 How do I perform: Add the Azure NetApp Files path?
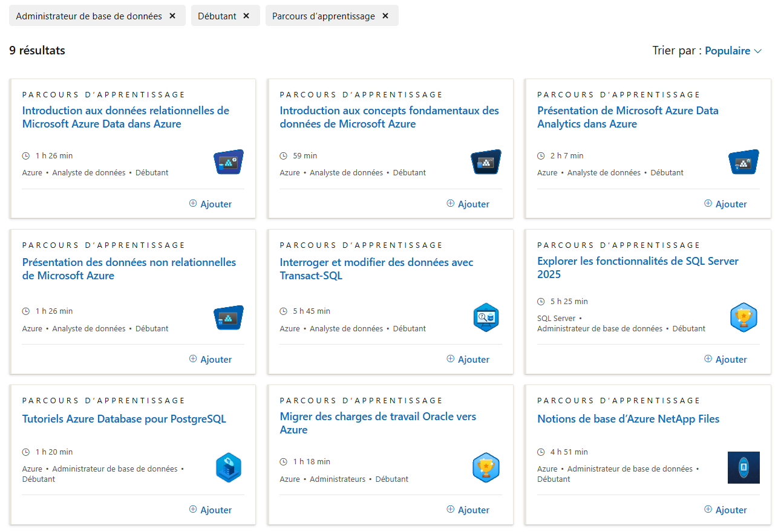point(725,510)
